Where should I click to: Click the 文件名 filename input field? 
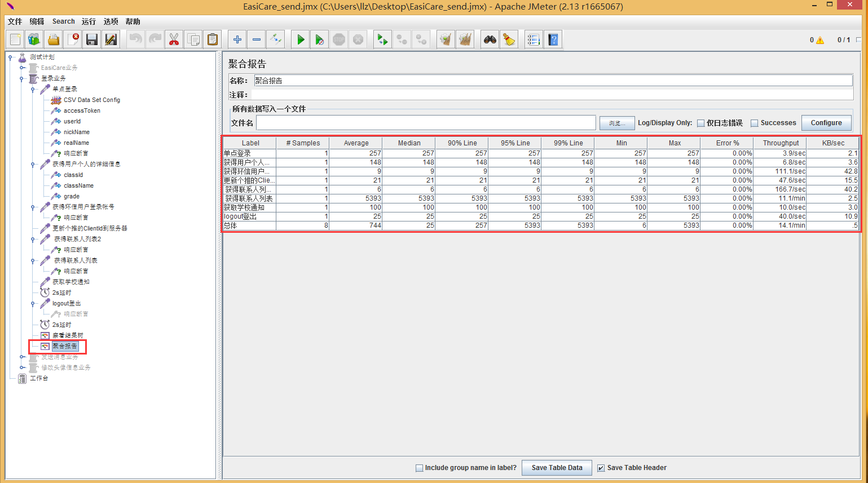(426, 123)
